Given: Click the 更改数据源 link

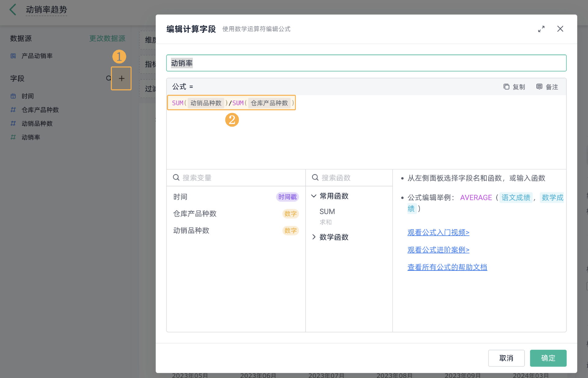Looking at the screenshot, I should tap(107, 38).
